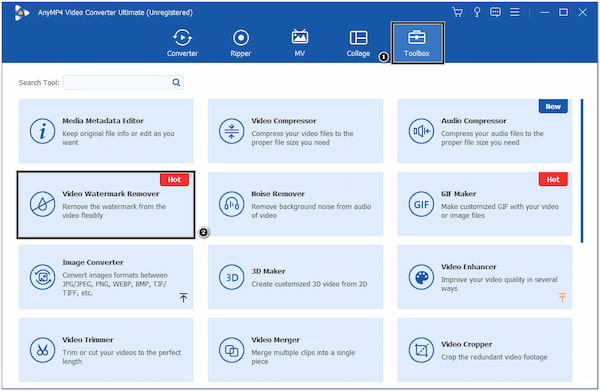Click the Image Converter icon
600x391 pixels.
[x=42, y=277]
